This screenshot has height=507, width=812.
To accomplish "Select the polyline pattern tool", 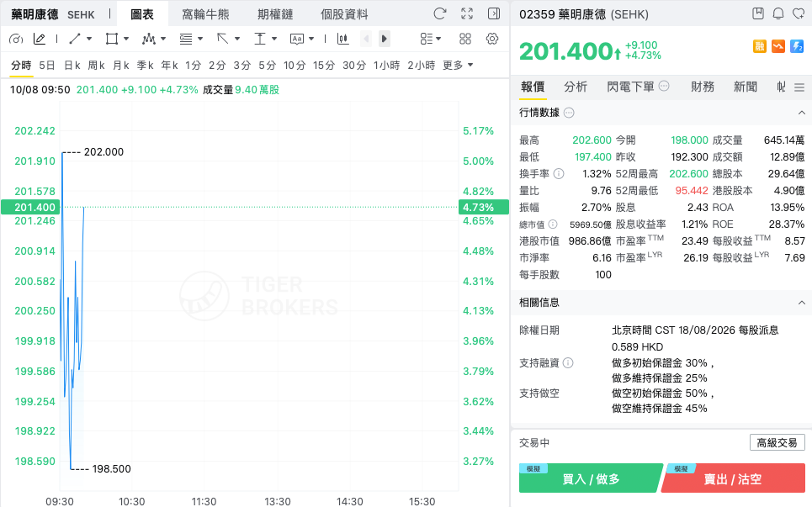I will 149,39.
